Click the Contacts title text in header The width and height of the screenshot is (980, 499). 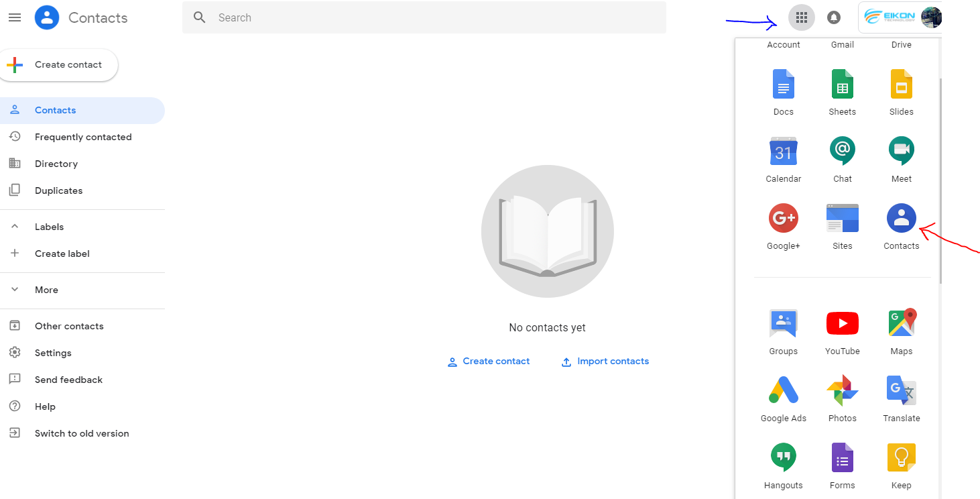click(x=98, y=17)
